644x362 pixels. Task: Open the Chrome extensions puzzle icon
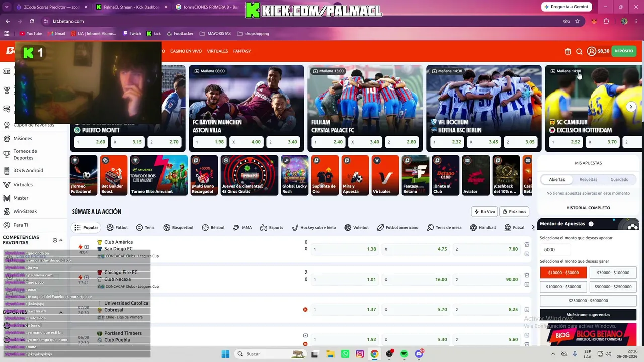click(606, 21)
